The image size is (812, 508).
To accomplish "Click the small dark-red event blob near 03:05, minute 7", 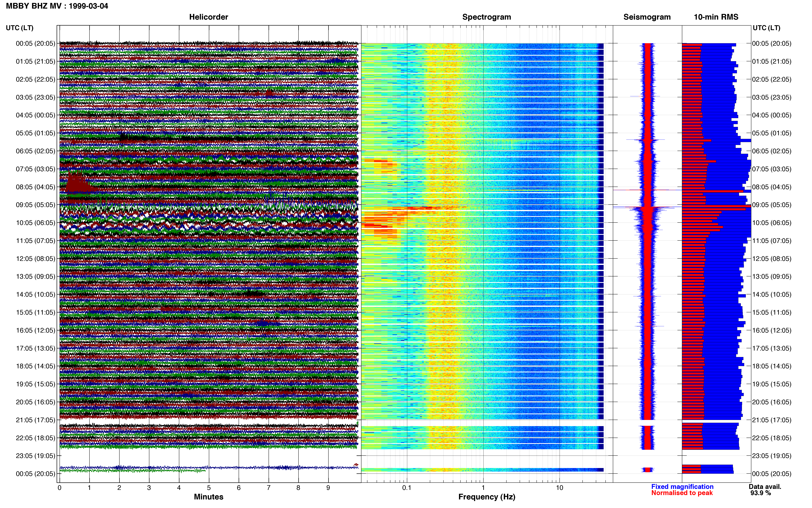I will point(269,93).
